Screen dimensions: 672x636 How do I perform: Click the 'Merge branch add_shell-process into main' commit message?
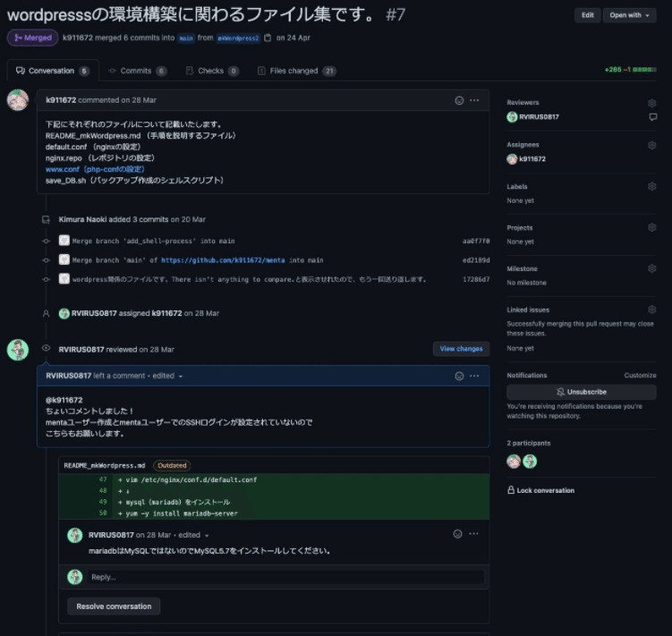point(153,241)
